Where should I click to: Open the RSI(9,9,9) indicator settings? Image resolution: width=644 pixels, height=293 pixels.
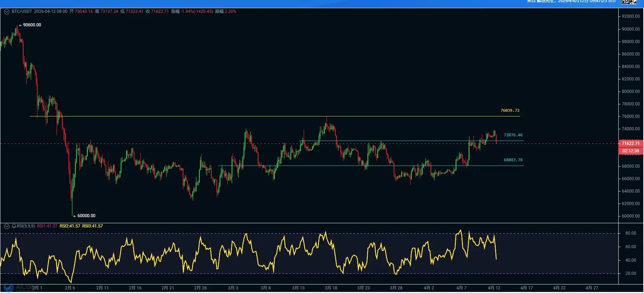click(26, 226)
